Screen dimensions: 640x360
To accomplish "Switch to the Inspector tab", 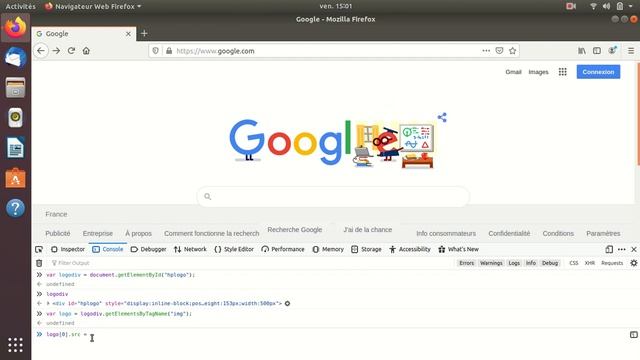I will (68, 249).
